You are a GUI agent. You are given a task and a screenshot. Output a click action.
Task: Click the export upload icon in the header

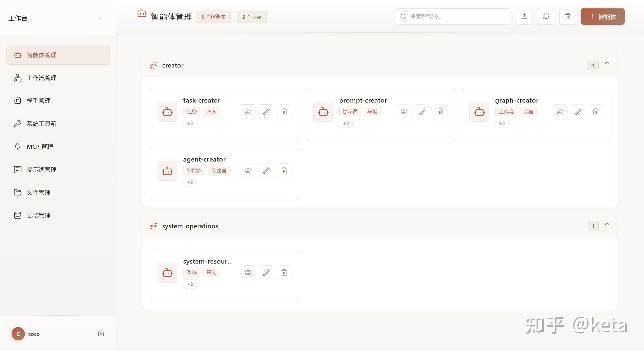pyautogui.click(x=524, y=16)
